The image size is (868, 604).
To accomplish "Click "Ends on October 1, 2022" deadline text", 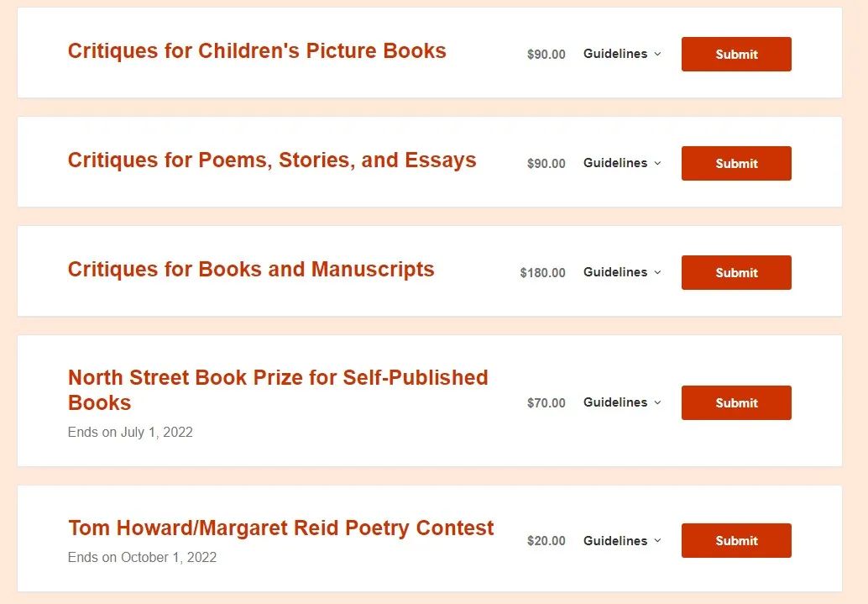I will coord(142,557).
